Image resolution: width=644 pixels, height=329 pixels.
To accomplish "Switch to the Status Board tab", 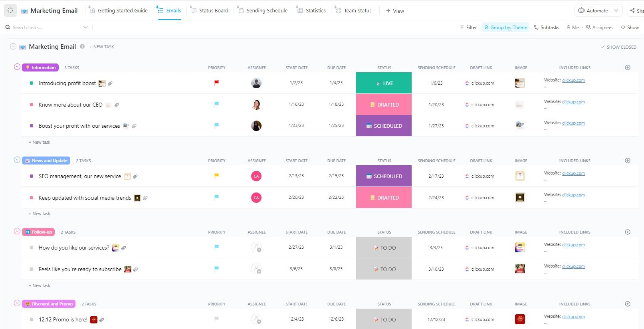I will [x=210, y=11].
